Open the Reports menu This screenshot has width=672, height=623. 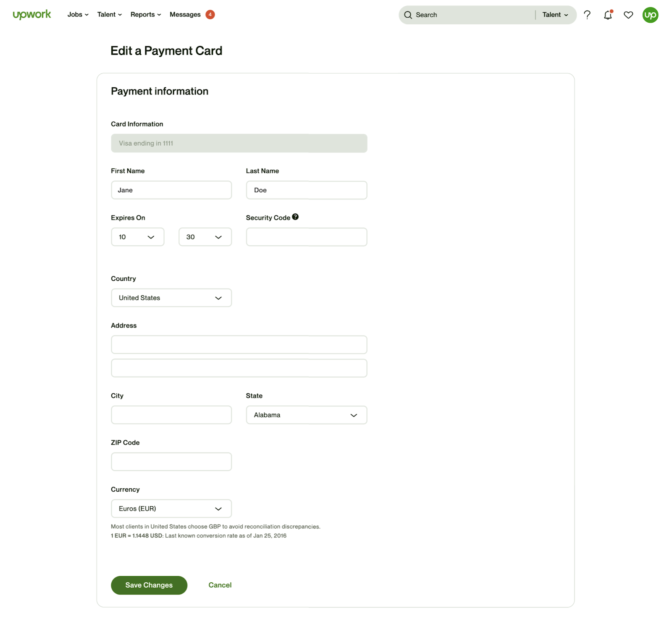(x=145, y=15)
